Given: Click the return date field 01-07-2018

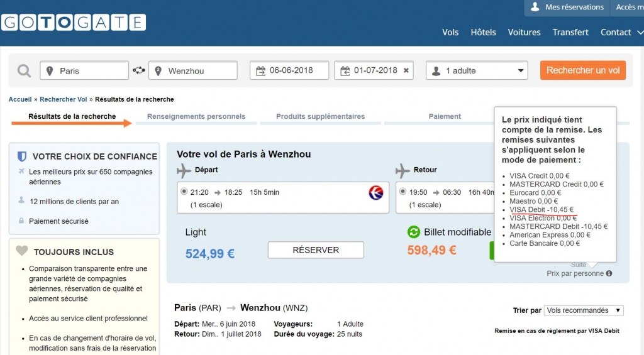Looking at the screenshot, I should click(x=374, y=70).
